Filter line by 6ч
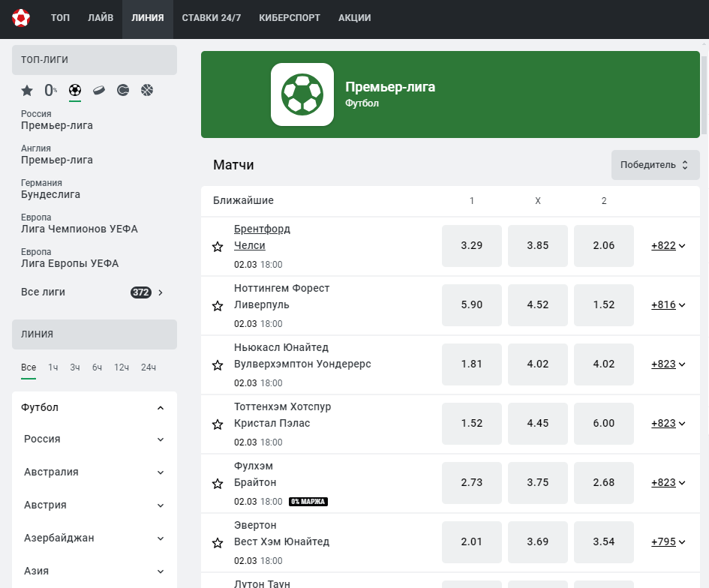709x588 pixels. pyautogui.click(x=97, y=367)
